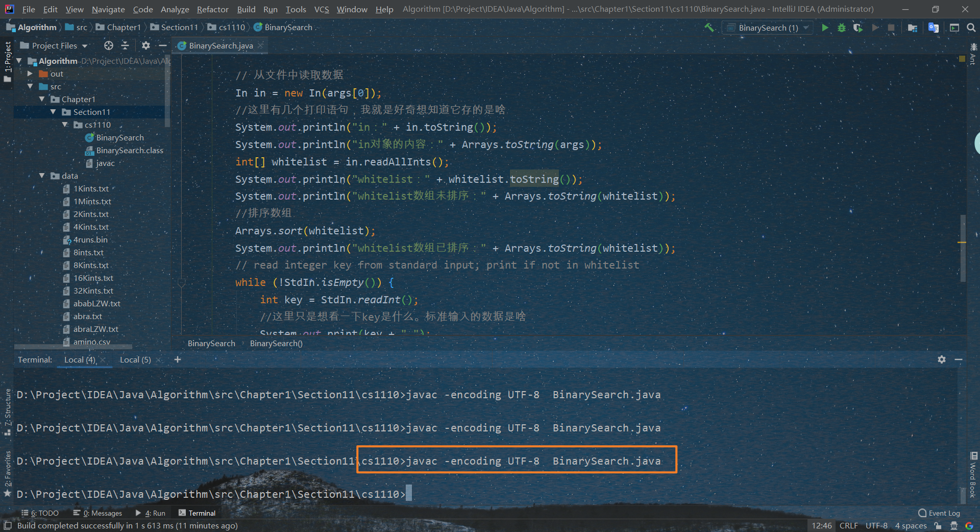Hide the Project panel with minus icon
The image size is (980, 532).
coord(163,45)
